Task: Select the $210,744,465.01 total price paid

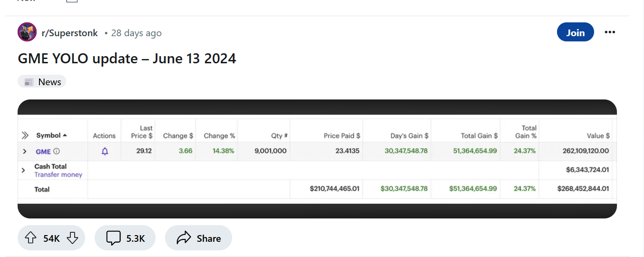Action: tap(335, 188)
